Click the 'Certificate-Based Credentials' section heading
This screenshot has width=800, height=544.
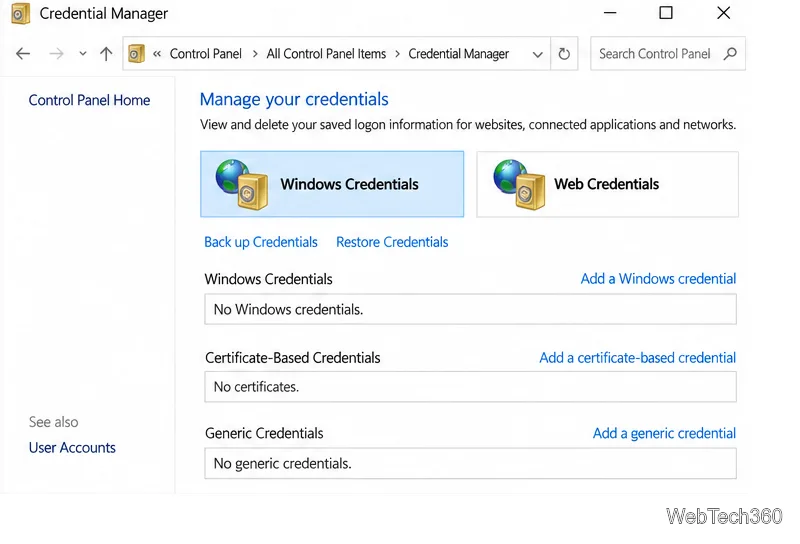(x=293, y=358)
